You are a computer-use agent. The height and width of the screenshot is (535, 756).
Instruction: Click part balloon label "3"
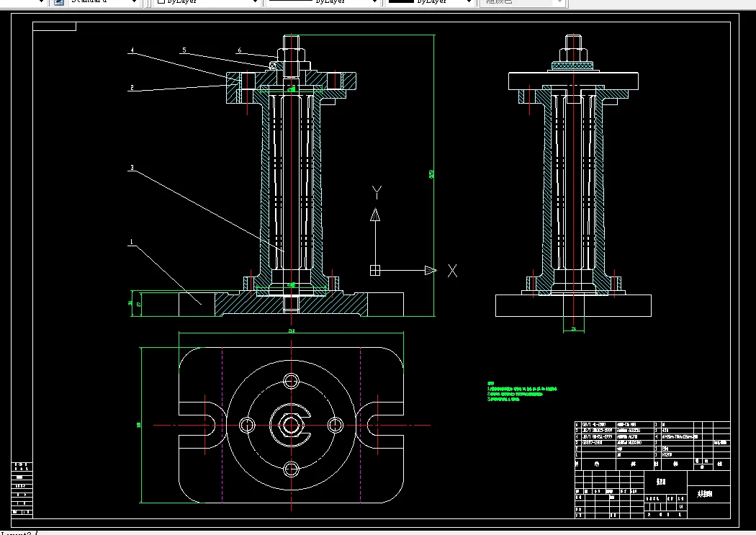pos(132,168)
